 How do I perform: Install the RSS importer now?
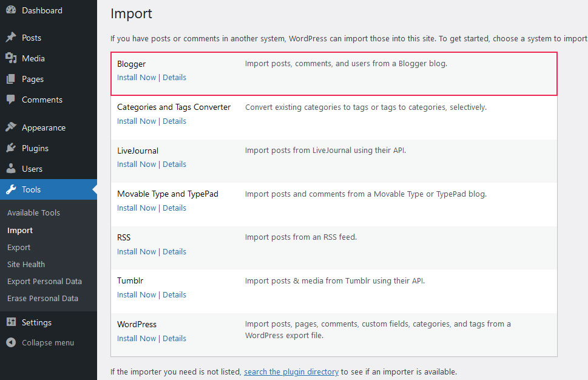click(x=137, y=252)
